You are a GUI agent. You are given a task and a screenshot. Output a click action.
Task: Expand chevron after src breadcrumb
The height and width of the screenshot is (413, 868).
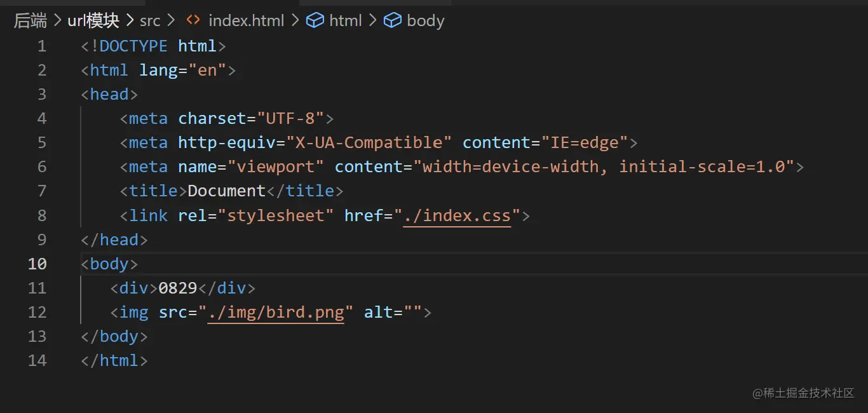pos(171,21)
